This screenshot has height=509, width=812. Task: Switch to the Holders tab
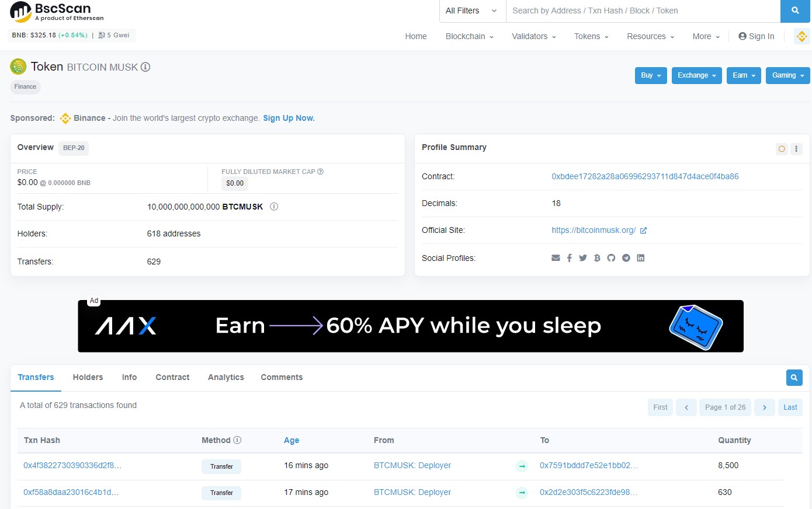88,378
